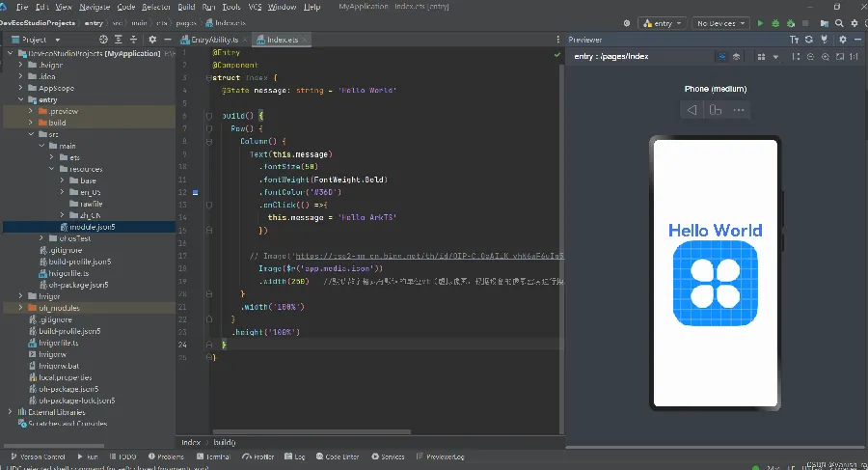Image resolution: width=868 pixels, height=470 pixels.
Task: Expand External Libraries node
Action: point(10,412)
